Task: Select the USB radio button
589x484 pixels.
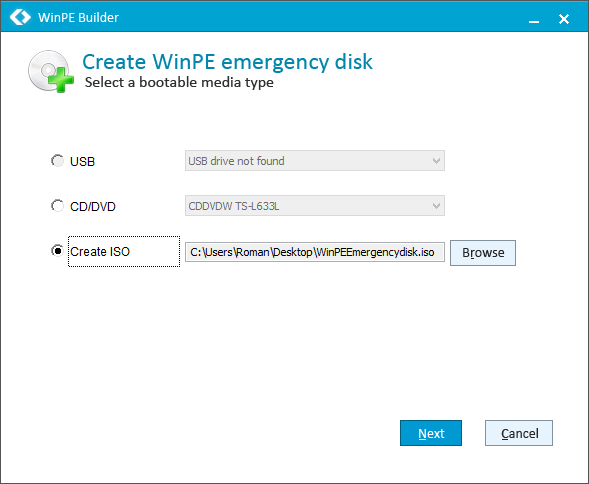Action: tap(57, 161)
